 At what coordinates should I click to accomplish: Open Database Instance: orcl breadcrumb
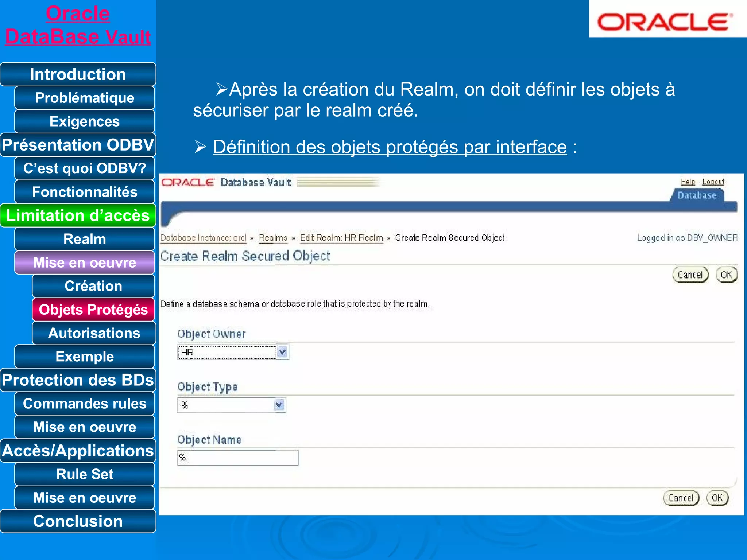click(x=204, y=238)
